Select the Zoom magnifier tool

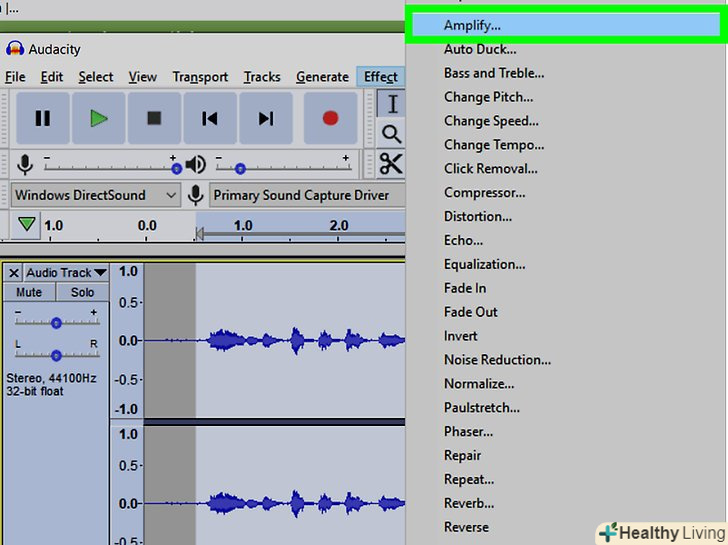[x=392, y=133]
